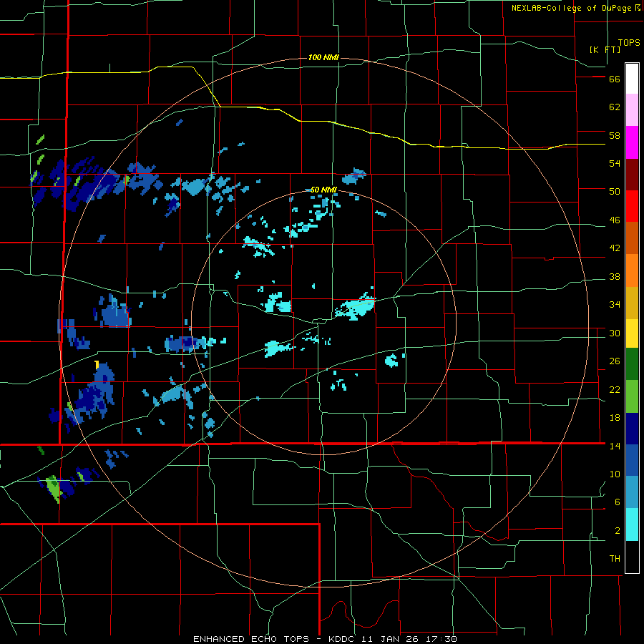Click the "[K FT]" units label
644x644 pixels.
[x=605, y=49]
